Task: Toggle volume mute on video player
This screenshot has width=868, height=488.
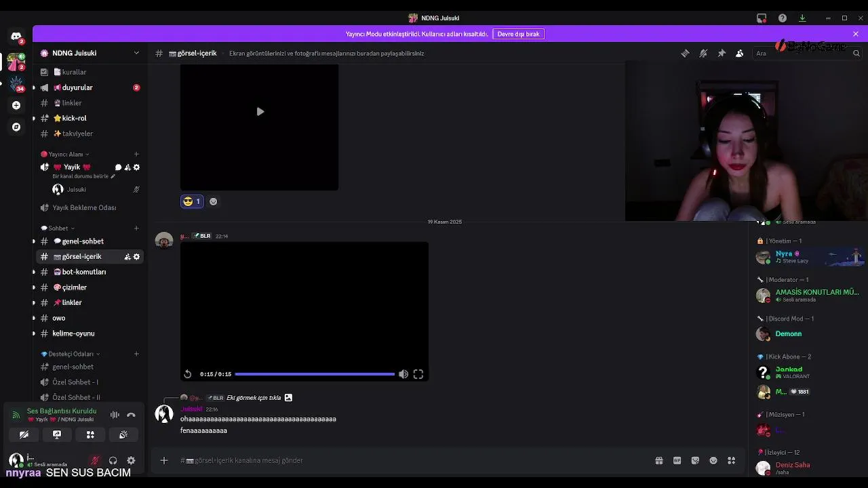Action: 403,374
